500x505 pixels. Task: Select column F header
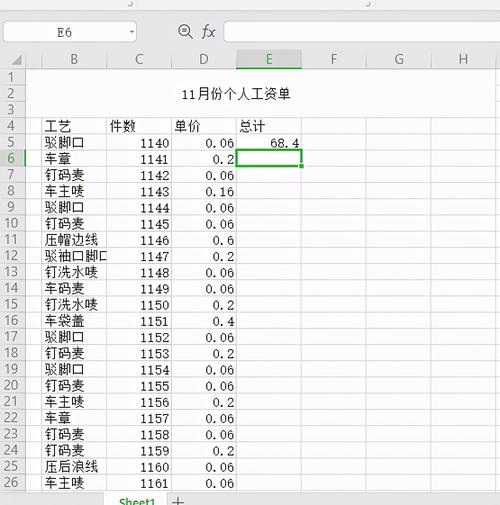point(333,59)
